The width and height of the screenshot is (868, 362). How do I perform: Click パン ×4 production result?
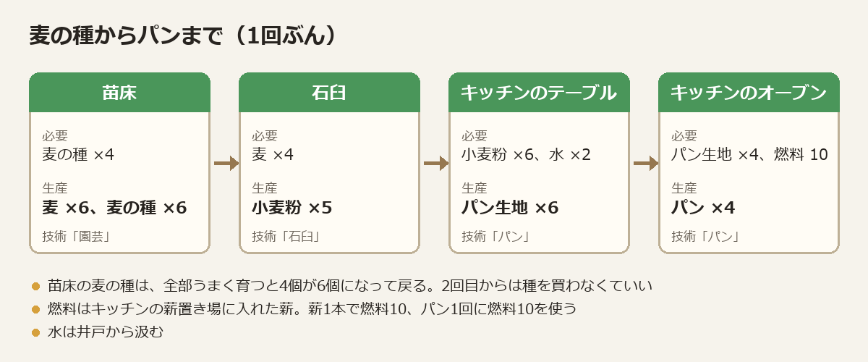(x=703, y=208)
